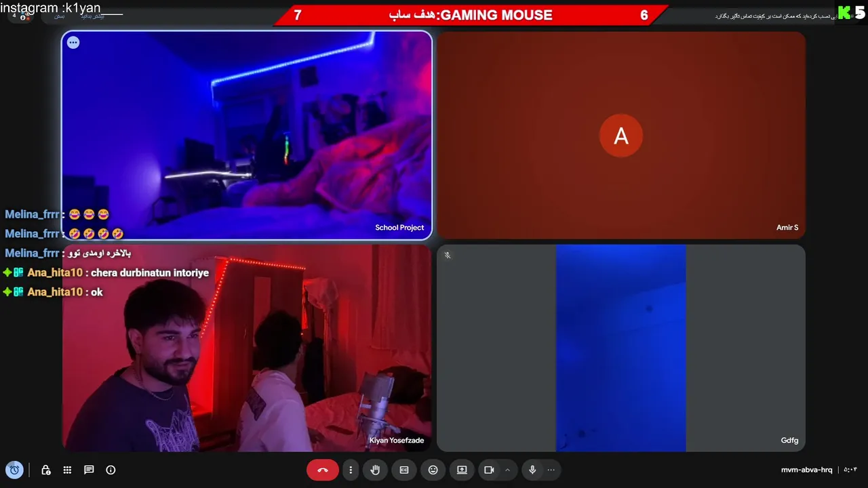868x488 pixels.
Task: Click the Gdfg name label
Action: tap(789, 441)
